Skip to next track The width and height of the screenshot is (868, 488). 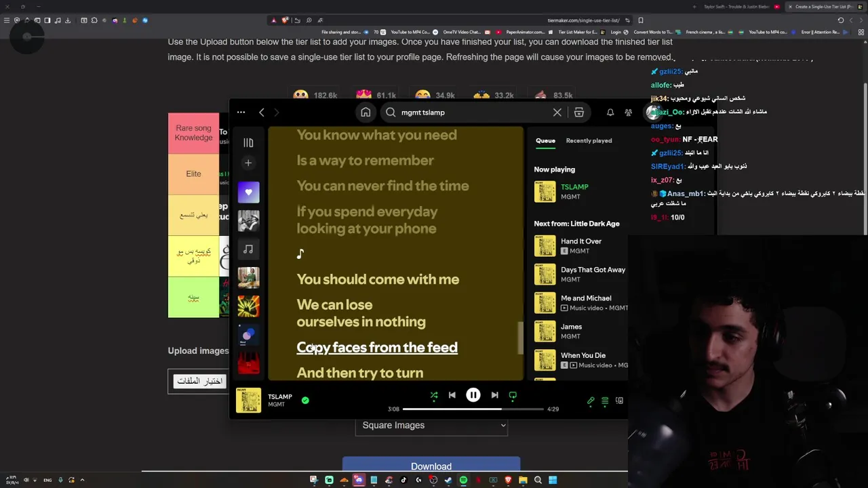[494, 395]
